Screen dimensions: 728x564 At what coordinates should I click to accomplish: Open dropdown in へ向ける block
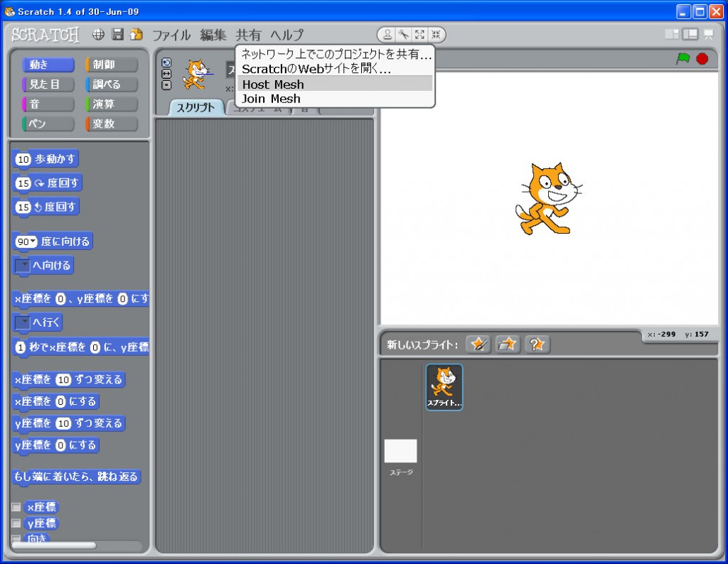click(22, 265)
